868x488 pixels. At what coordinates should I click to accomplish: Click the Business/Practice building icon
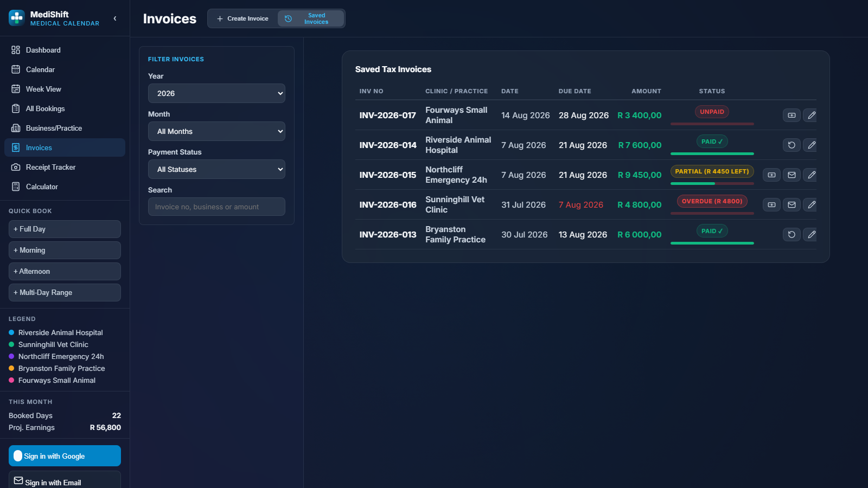[x=16, y=128]
